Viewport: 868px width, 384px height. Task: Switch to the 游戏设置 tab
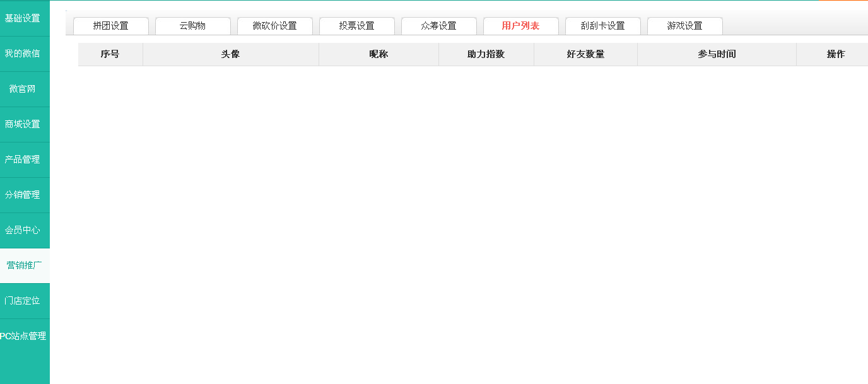[x=684, y=26]
